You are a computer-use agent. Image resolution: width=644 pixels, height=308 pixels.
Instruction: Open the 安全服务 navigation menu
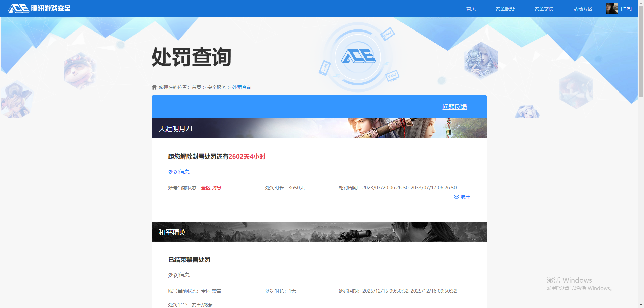point(505,9)
